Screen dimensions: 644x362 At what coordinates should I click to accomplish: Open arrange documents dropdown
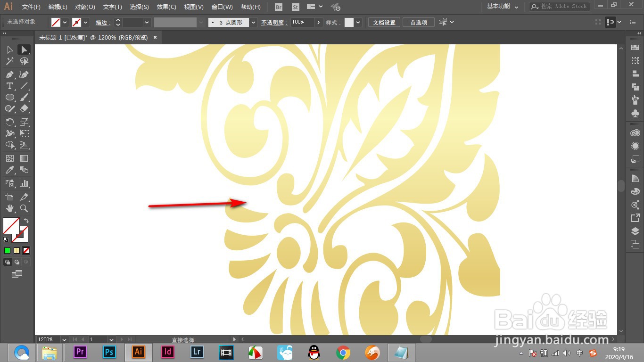[314, 7]
